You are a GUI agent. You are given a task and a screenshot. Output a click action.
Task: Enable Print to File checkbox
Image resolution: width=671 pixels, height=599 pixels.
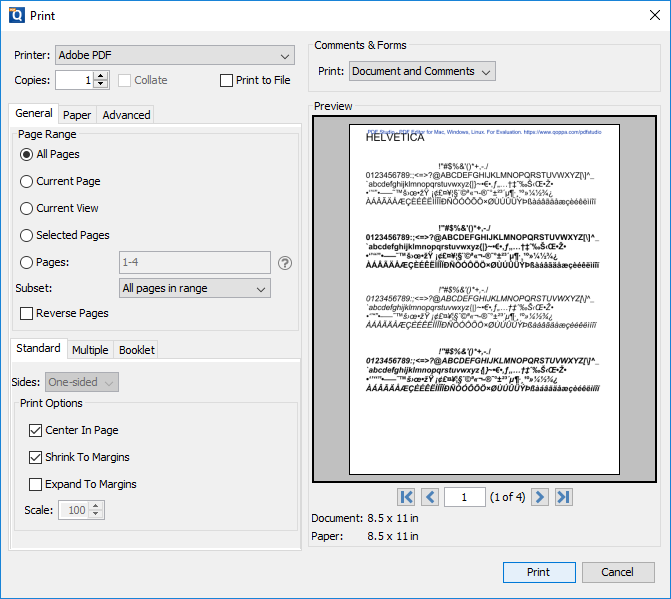[227, 80]
